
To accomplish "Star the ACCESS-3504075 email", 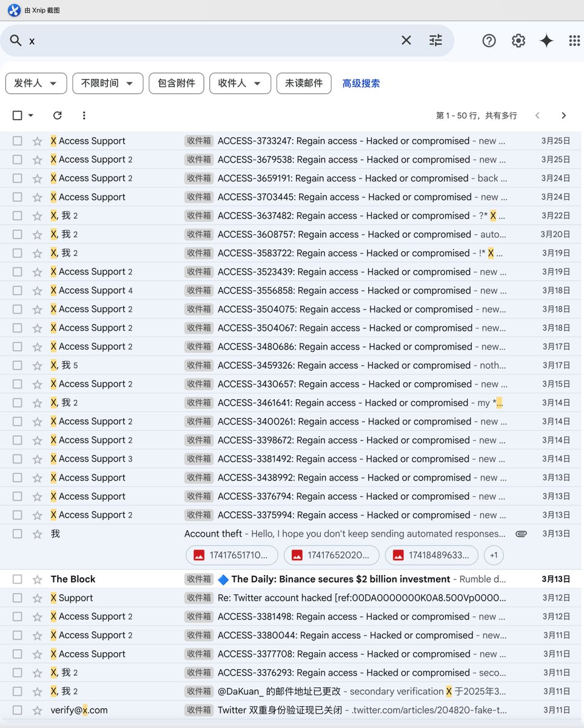I will tap(38, 309).
